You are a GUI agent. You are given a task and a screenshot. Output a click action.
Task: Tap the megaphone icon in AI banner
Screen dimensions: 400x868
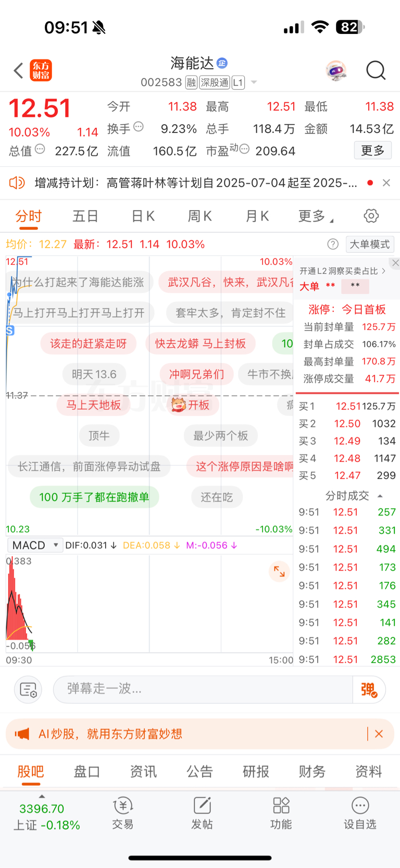22,734
